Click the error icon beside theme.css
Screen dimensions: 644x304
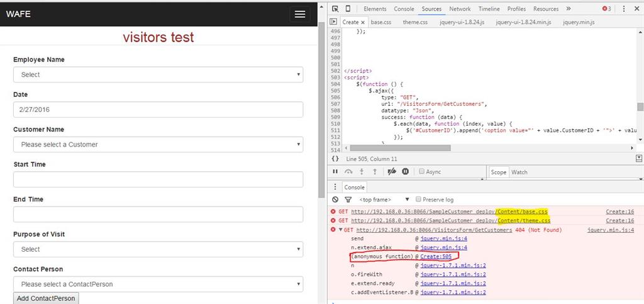coord(333,221)
